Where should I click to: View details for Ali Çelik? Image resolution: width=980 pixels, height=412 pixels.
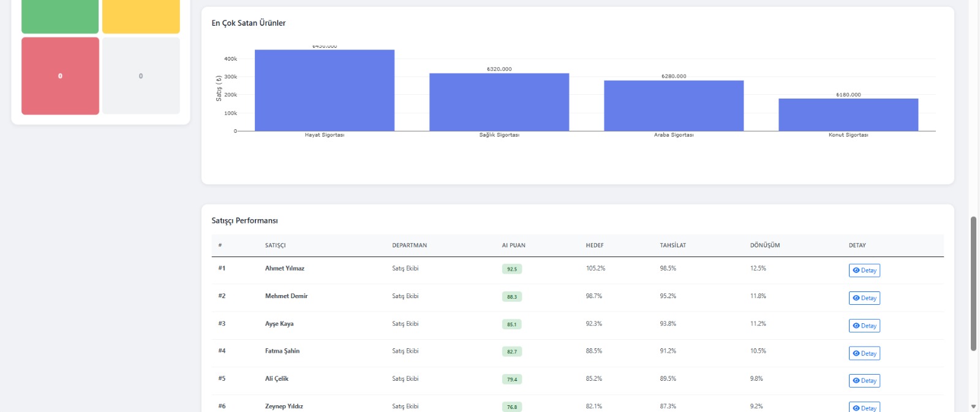[864, 381]
